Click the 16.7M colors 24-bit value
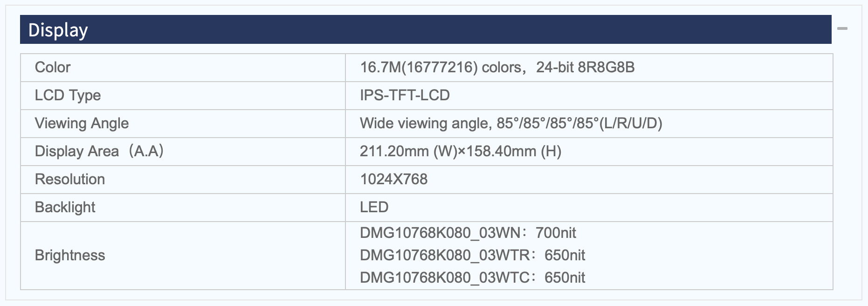Screen dimensions: 868x306 click(x=497, y=67)
